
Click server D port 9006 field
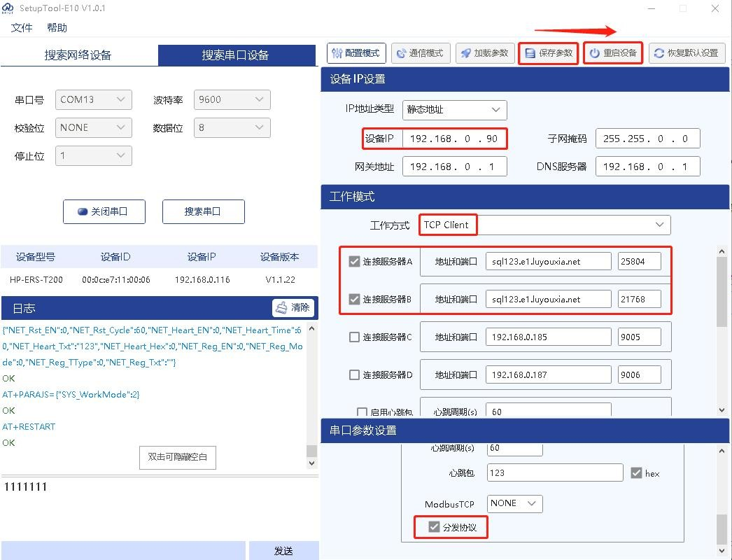tap(639, 375)
